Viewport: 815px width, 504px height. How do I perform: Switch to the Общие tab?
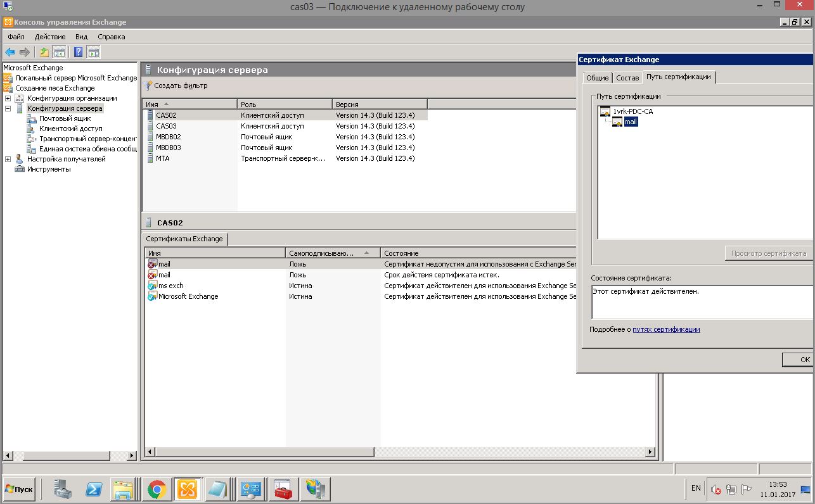tap(597, 78)
